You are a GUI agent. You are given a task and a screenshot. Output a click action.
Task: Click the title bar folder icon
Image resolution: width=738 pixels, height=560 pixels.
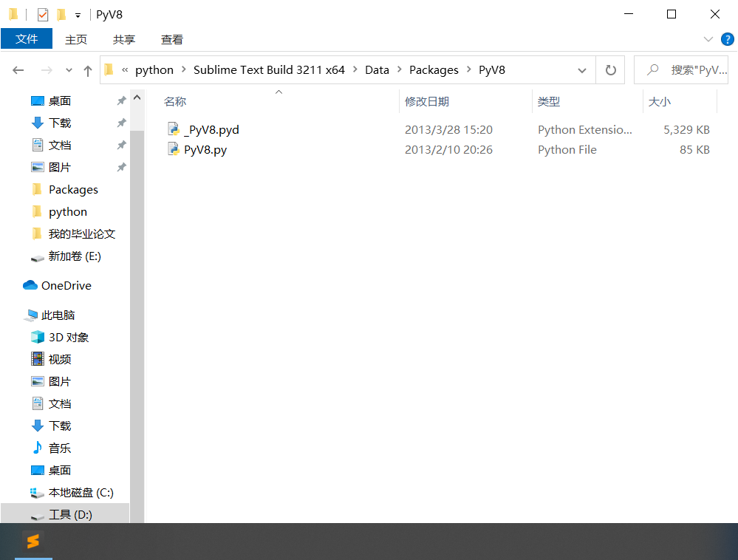(13, 15)
